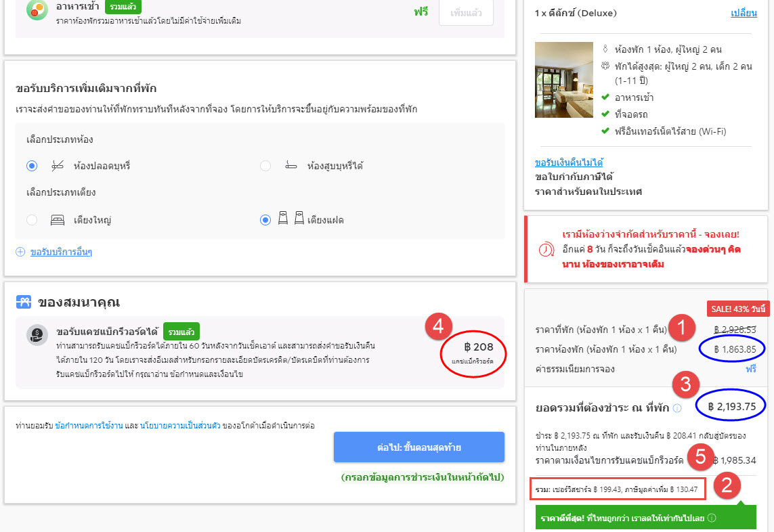Click the red clock urgency icon
This screenshot has height=532, width=774.
545,249
